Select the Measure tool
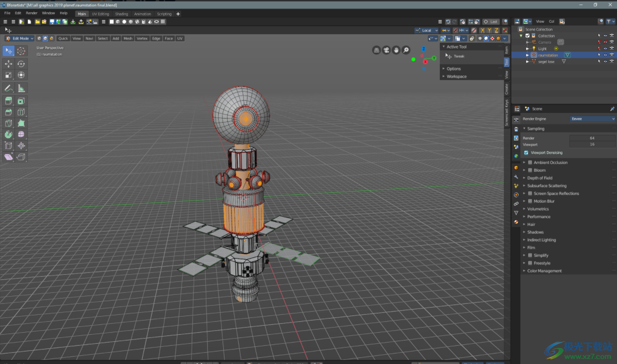 [21, 88]
